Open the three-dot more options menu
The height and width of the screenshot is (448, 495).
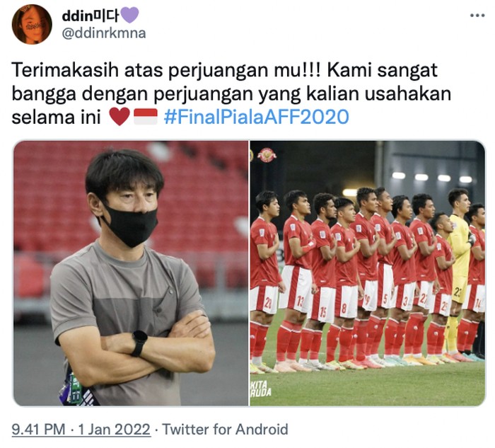coord(477,15)
